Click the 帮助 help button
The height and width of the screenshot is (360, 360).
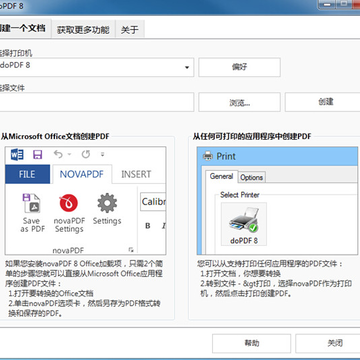[251, 343]
